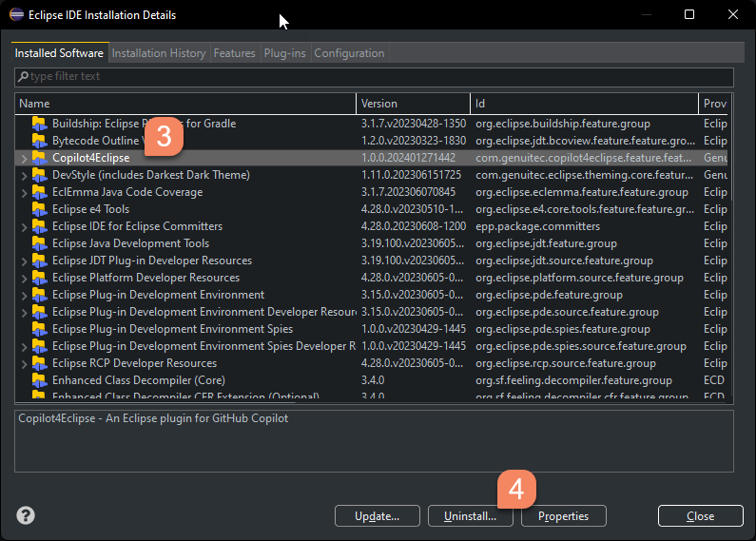Click the Enhanced Class Decompiler (Core) icon
Image resolution: width=756 pixels, height=541 pixels.
pyautogui.click(x=40, y=380)
